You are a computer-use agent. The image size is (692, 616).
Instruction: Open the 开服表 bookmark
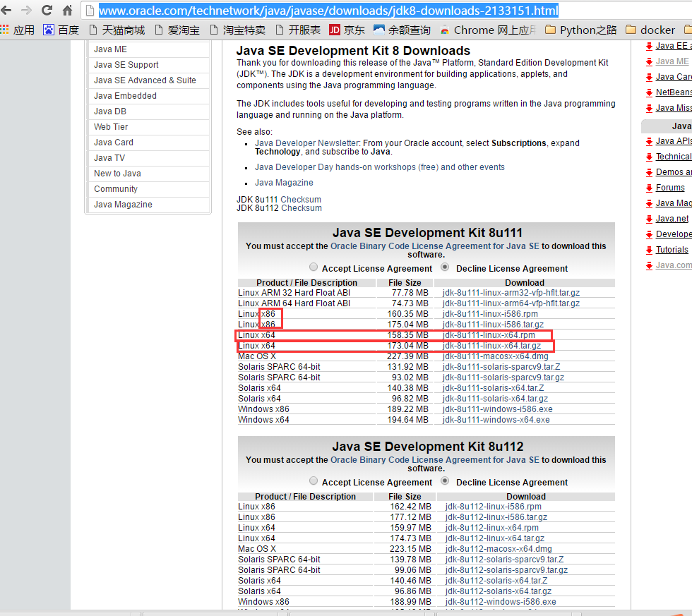pyautogui.click(x=298, y=30)
